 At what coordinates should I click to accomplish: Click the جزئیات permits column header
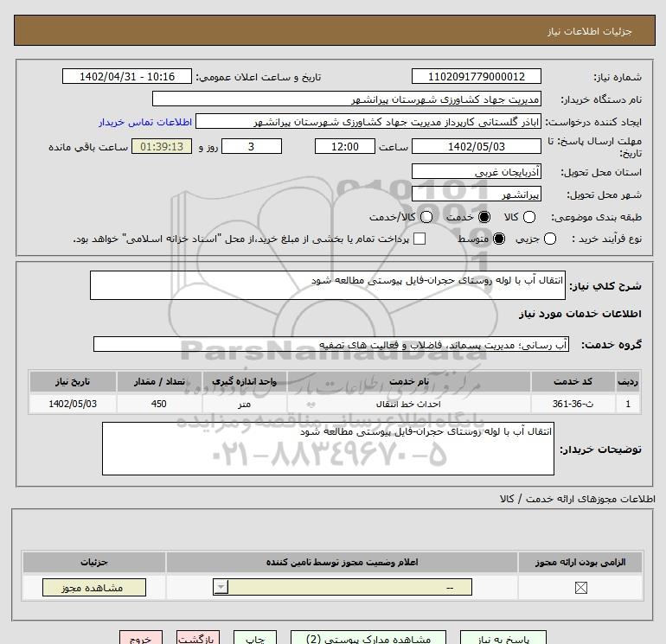point(94,562)
